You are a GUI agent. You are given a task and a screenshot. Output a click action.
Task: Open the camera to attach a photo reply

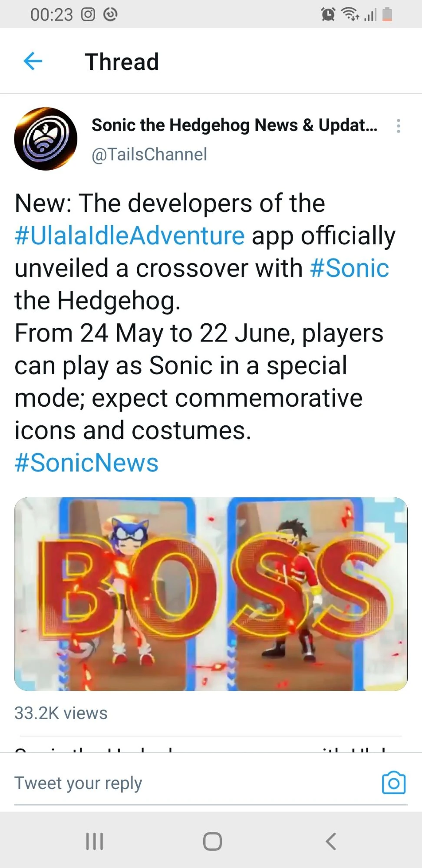(x=394, y=783)
